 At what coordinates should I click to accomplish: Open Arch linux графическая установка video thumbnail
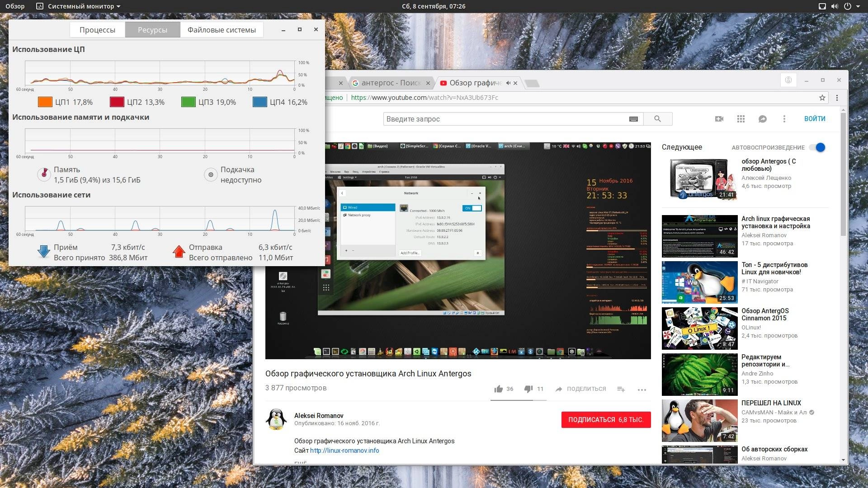(700, 236)
